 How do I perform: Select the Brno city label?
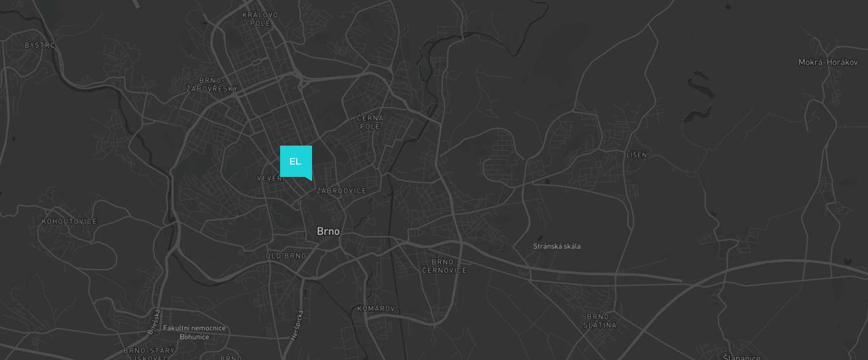(x=328, y=232)
